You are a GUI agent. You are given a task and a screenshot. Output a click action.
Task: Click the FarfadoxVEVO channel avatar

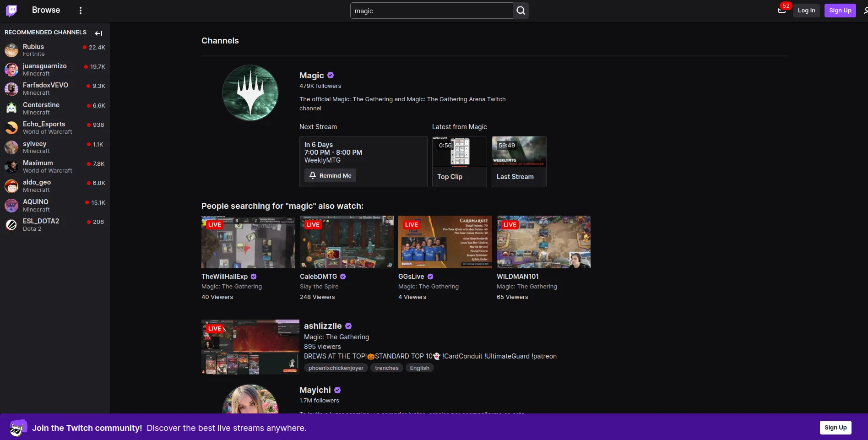(x=11, y=89)
